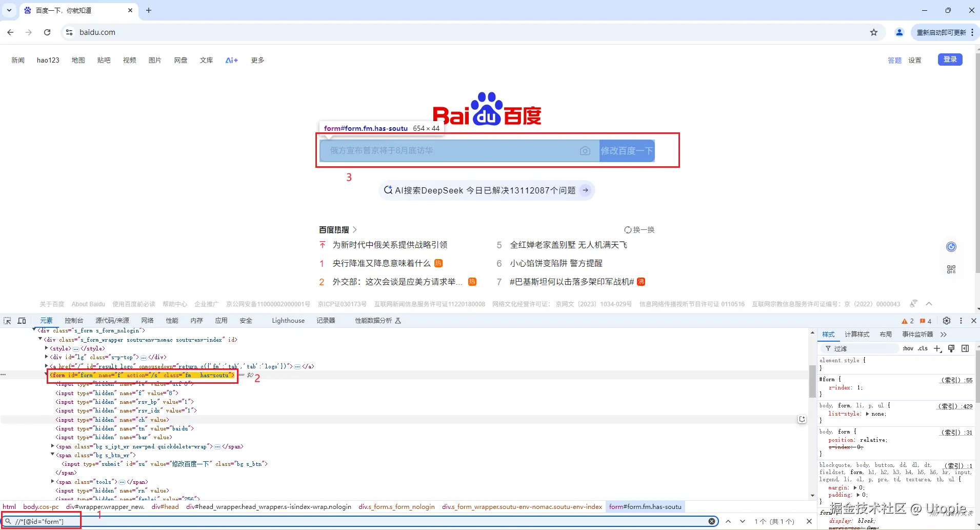Viewport: 980px width, 530px height.
Task: Expand the quickdelete-wrap span node
Action: tap(53, 446)
